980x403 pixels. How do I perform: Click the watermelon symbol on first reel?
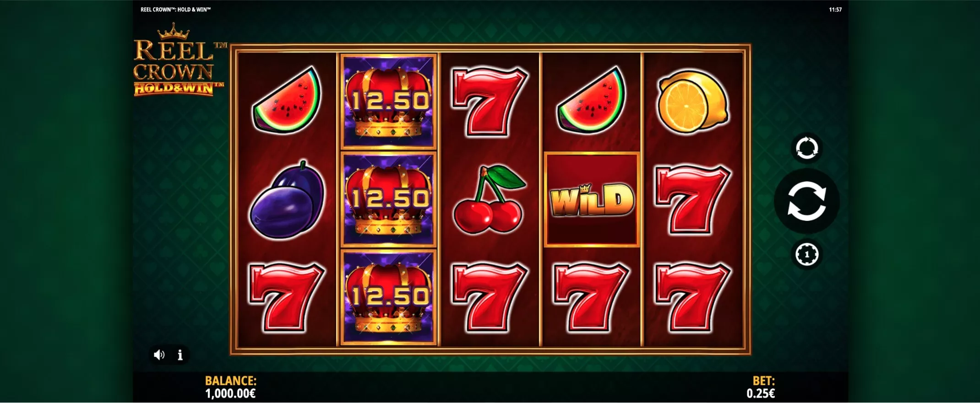point(287,100)
